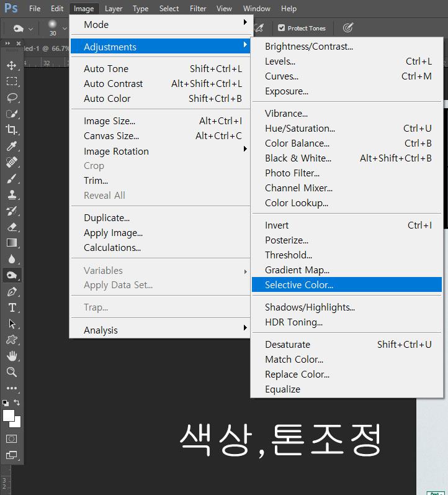Expand the Mode submenu
The image size is (448, 495).
point(161,24)
